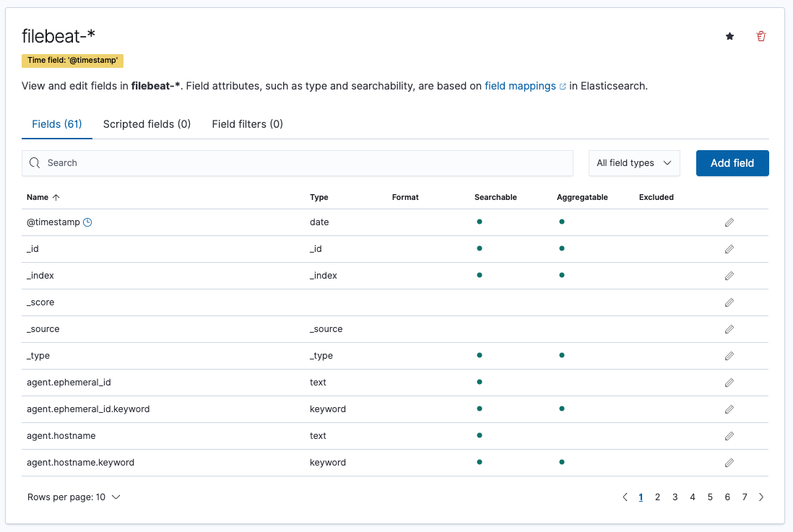Click inside the field search input

tap(217, 163)
